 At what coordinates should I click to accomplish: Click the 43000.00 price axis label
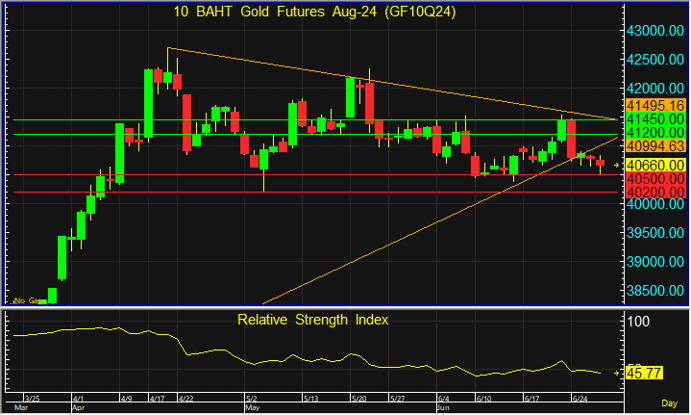click(x=656, y=31)
